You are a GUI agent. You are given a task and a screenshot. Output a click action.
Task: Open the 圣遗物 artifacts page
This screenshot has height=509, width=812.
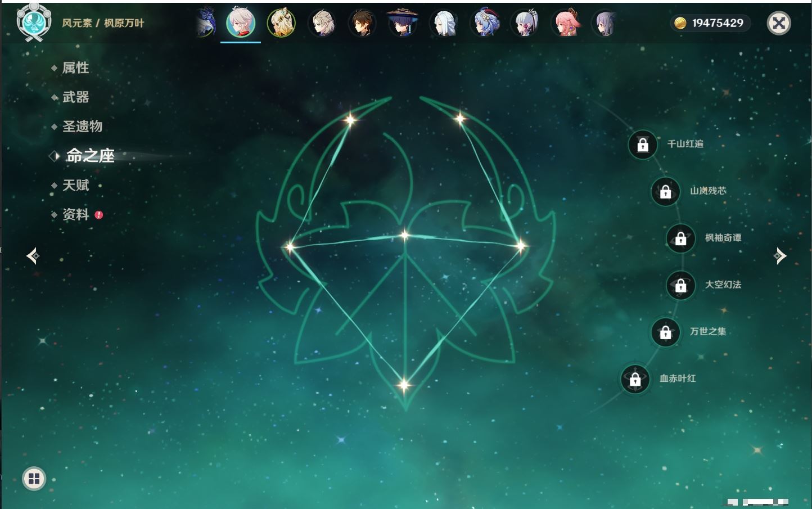(82, 127)
